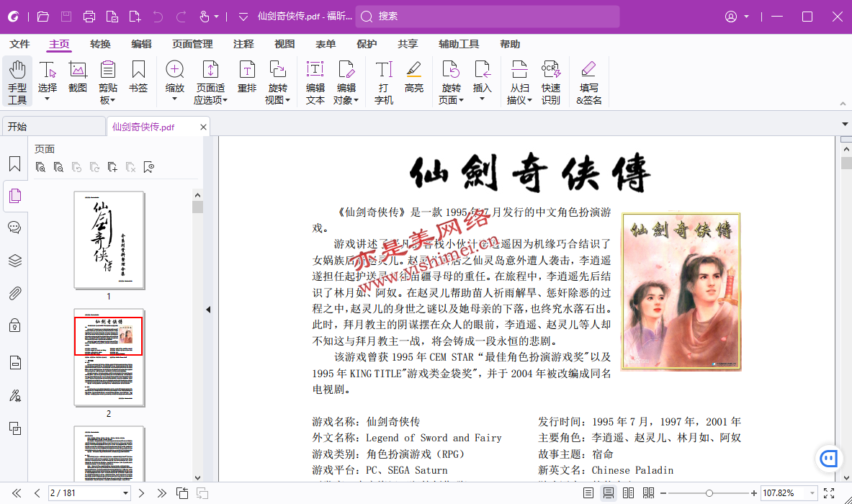Open the page number dropdown
The height and width of the screenshot is (504, 852).
pos(125,493)
